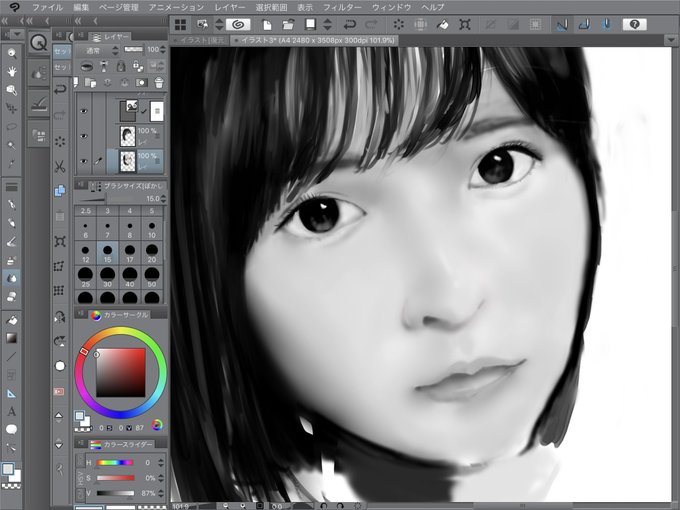Select the Zoom (magnifier) tool
This screenshot has width=680, height=510.
pyautogui.click(x=12, y=53)
